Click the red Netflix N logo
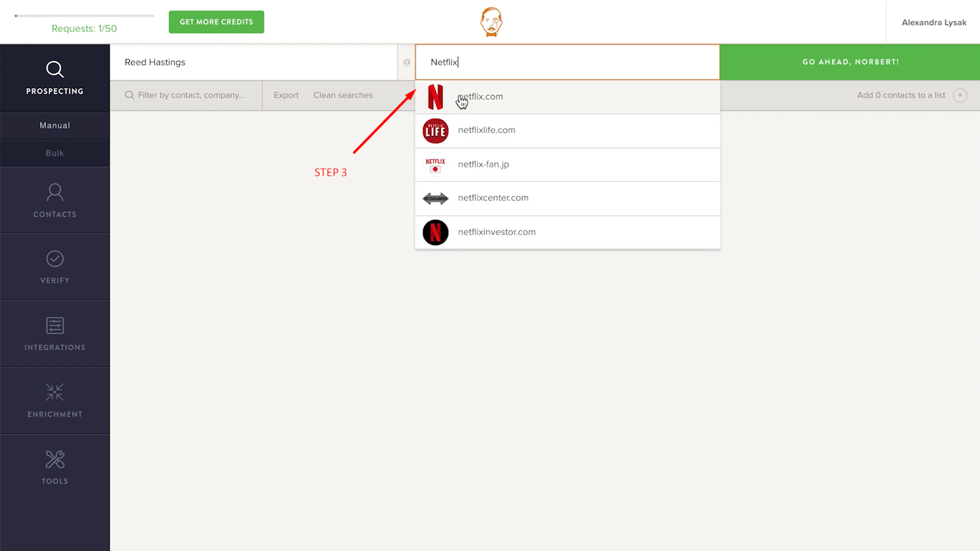Screen dimensions: 980x551 click(435, 97)
